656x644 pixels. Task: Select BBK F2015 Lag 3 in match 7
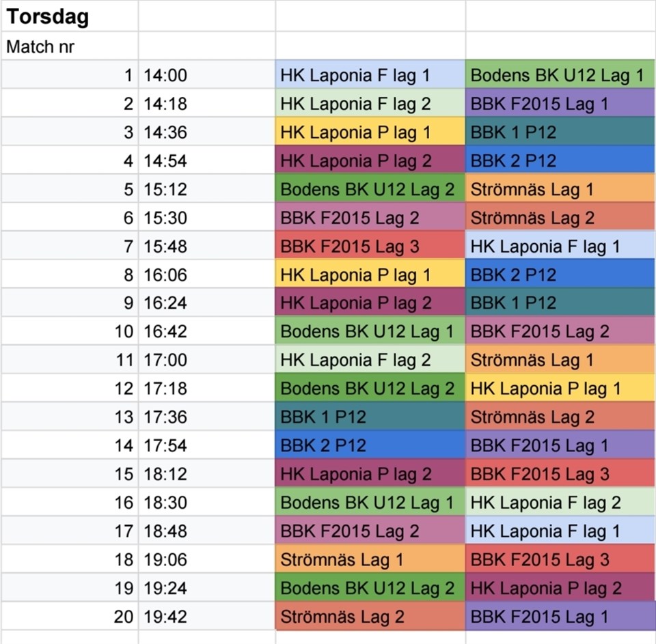coord(370,245)
